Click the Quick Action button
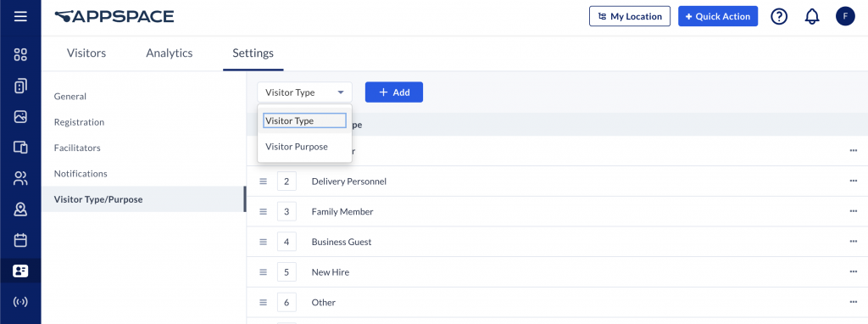The height and width of the screenshot is (324, 868). pos(718,17)
